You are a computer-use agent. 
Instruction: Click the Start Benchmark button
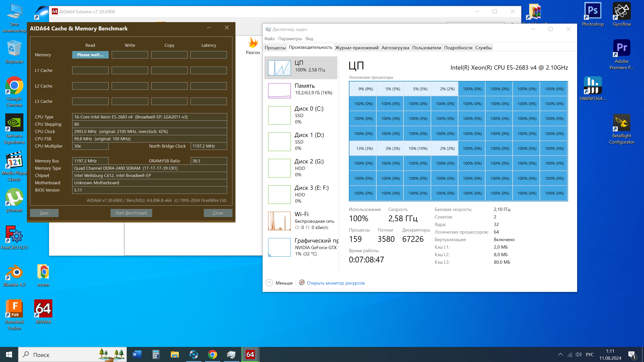[131, 213]
